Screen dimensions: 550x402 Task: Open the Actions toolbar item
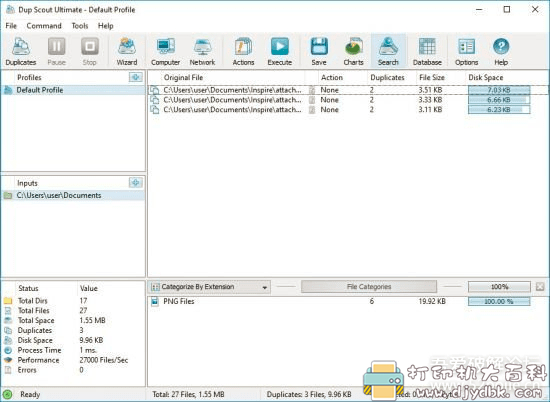point(243,52)
